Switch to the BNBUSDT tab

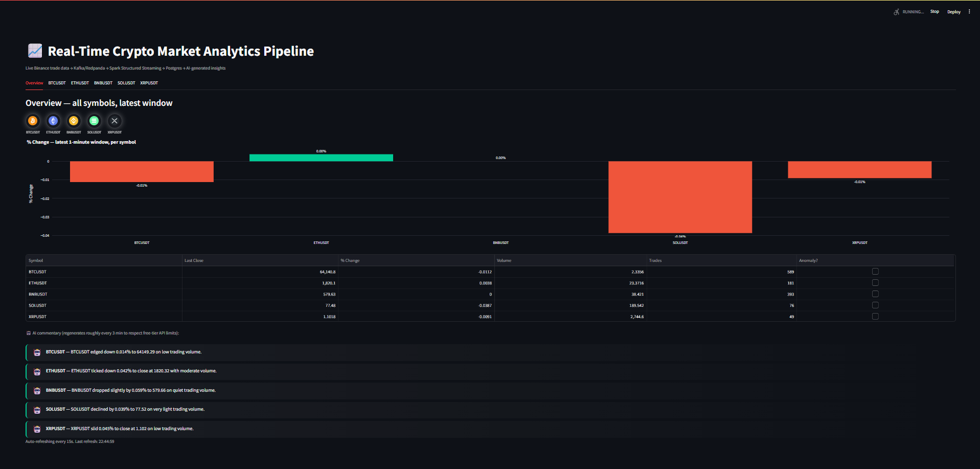[x=103, y=83]
